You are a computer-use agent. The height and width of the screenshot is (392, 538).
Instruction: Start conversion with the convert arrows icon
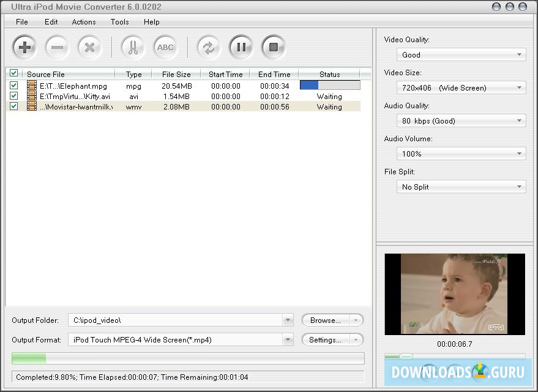[209, 47]
